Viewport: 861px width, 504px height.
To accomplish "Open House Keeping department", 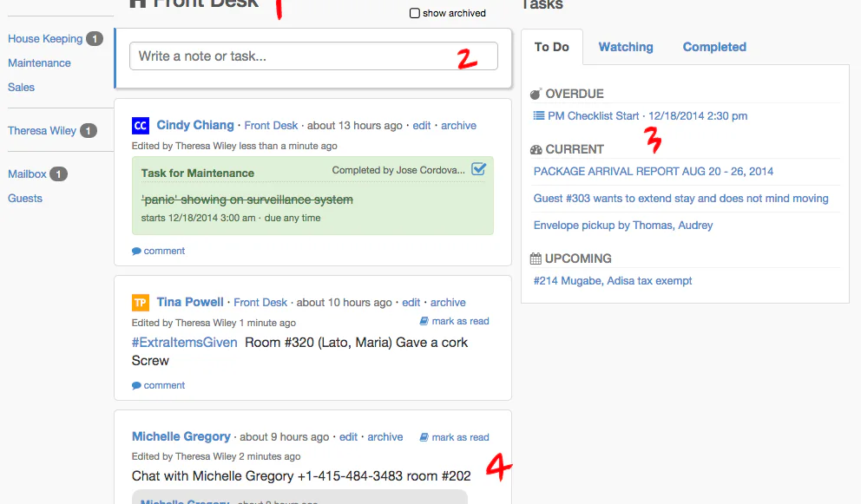I will (45, 39).
